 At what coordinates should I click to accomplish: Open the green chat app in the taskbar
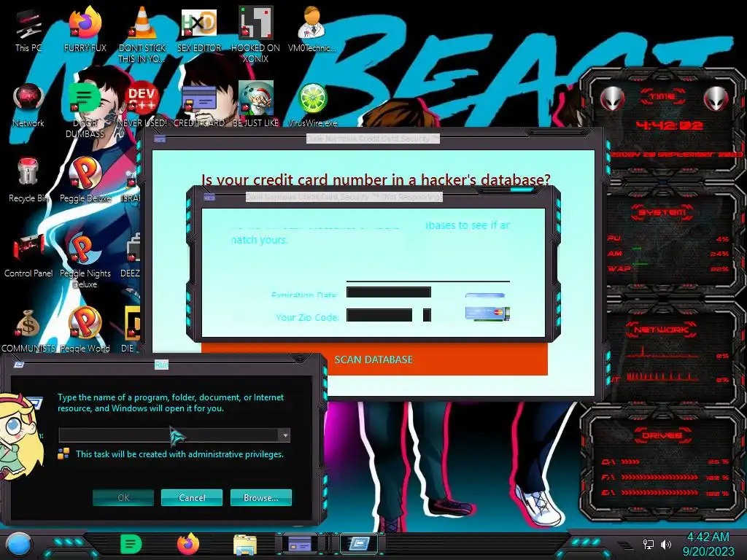(131, 544)
